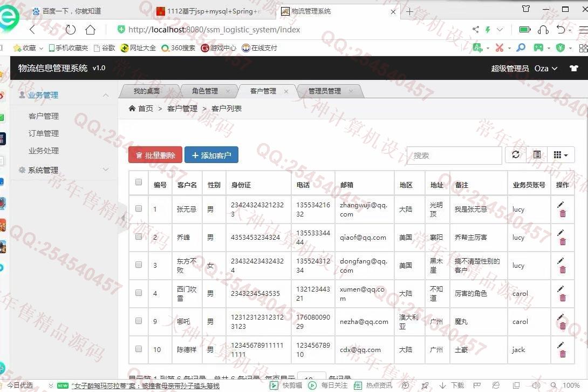Check the box for customer 乔峰
This screenshot has width=588, height=392.
pyautogui.click(x=139, y=236)
